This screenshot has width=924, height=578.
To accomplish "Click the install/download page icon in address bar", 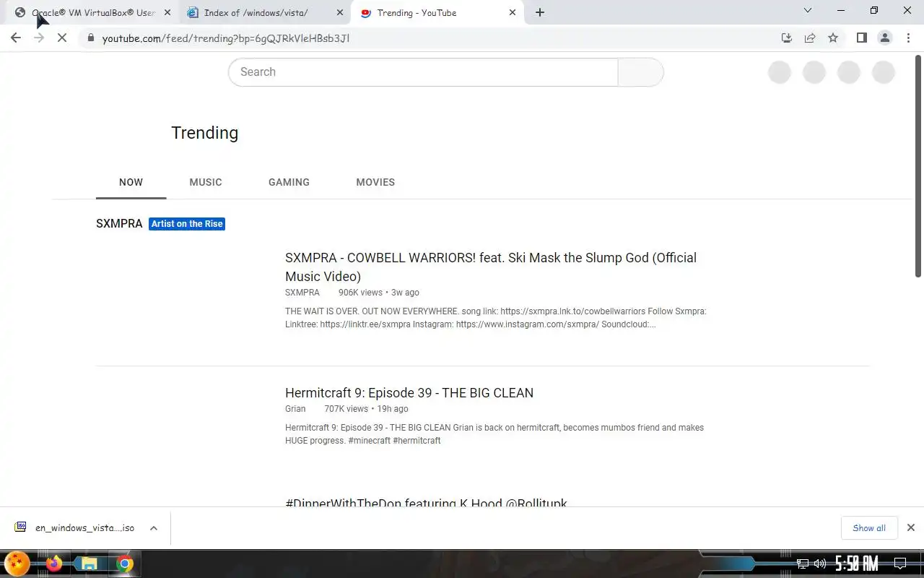I will coord(787,38).
